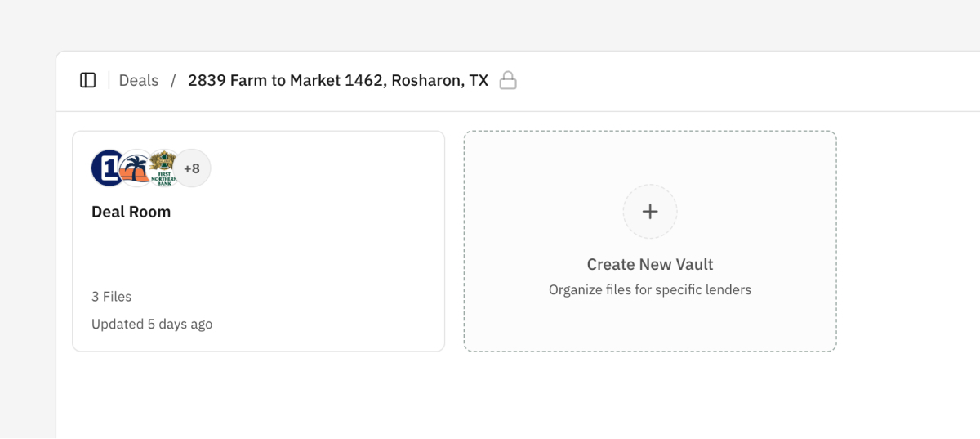
Task: Click the Updated 5 days ago text
Action: (x=152, y=324)
